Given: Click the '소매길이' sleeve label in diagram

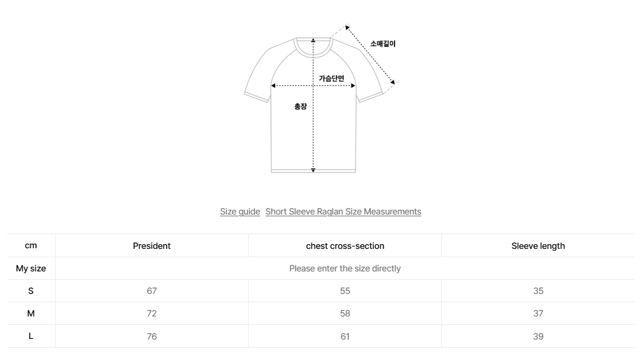Looking at the screenshot, I should [383, 44].
